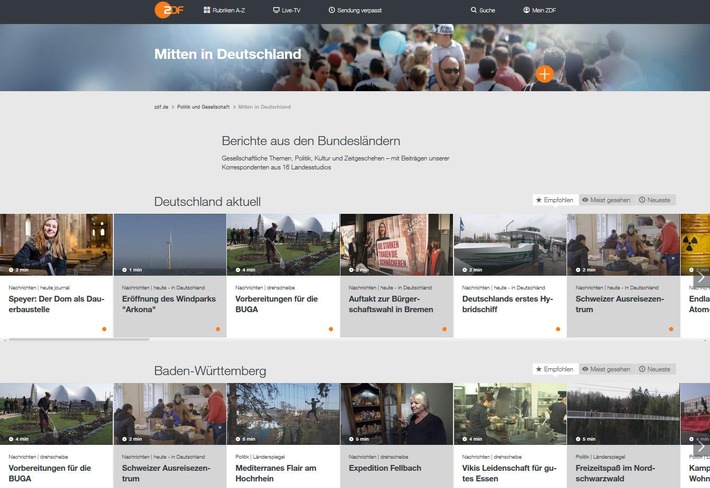Viewport: 710px width, 488px height.
Task: Show next videos in Baden-Württemberg carousel
Action: [x=701, y=446]
